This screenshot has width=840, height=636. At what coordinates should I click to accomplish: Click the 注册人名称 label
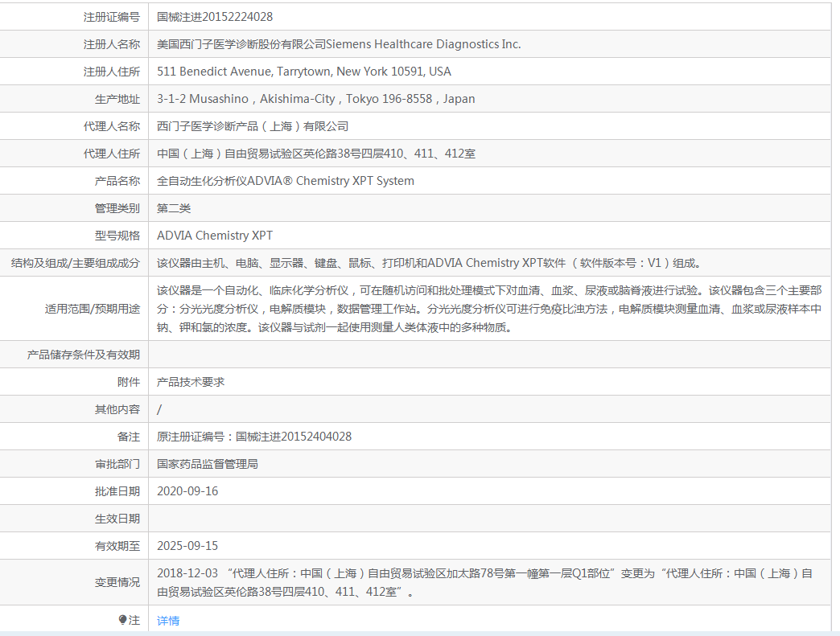pos(111,44)
